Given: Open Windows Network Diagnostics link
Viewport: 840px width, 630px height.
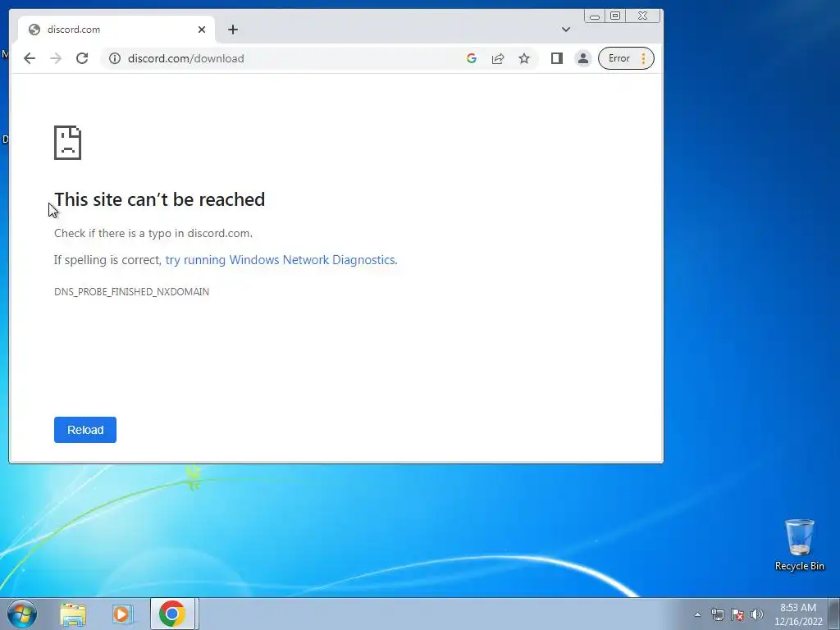Looking at the screenshot, I should [281, 260].
